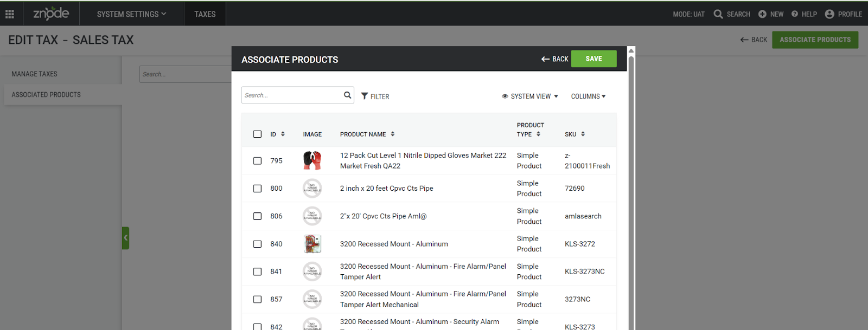Click the New plus icon
Screen dimensions: 868x330
click(762, 14)
